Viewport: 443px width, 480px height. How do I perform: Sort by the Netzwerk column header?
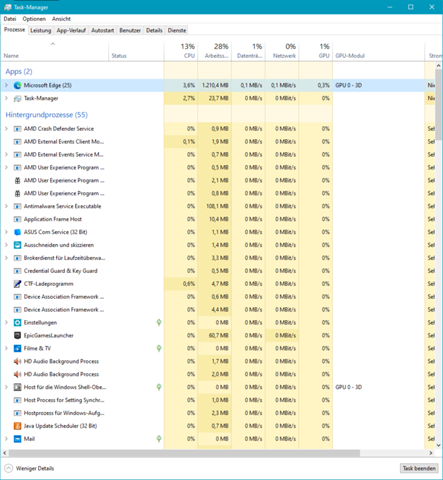282,51
